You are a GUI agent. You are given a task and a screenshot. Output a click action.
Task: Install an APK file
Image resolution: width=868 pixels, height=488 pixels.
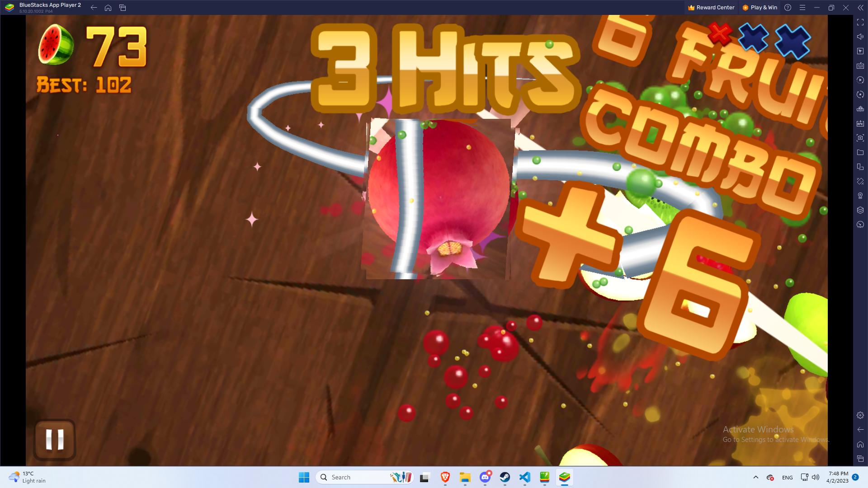tap(860, 123)
